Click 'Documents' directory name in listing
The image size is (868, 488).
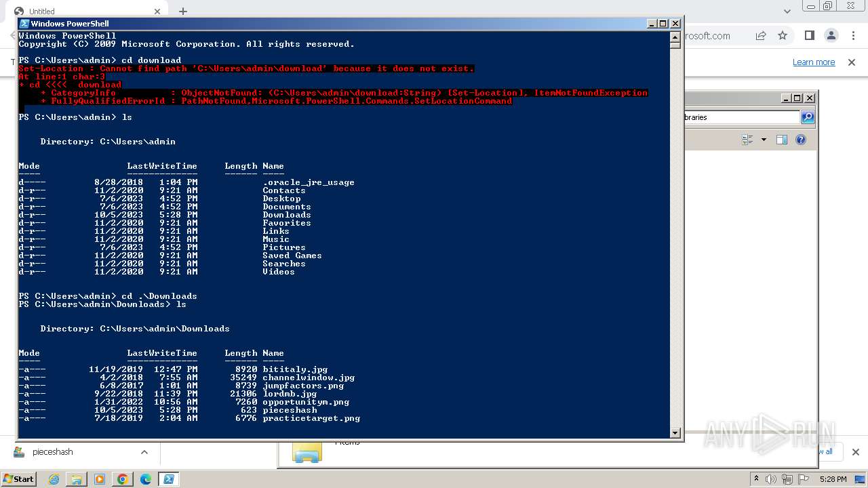click(x=287, y=207)
